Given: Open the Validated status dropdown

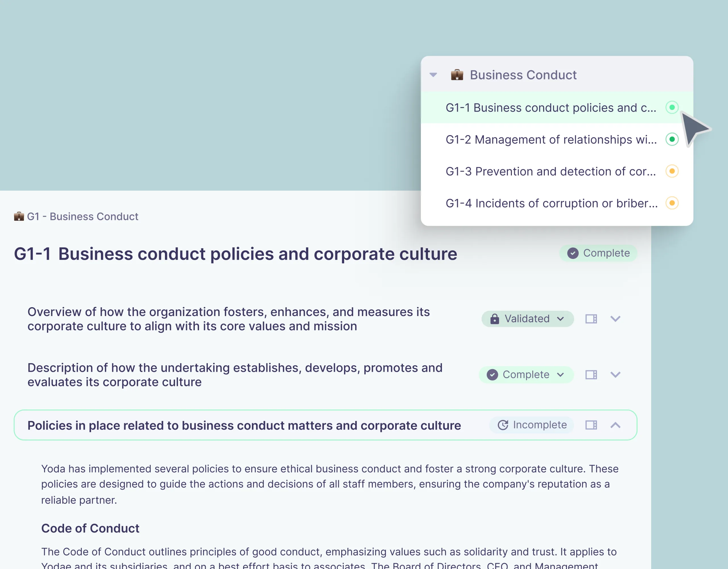Looking at the screenshot, I should point(528,319).
